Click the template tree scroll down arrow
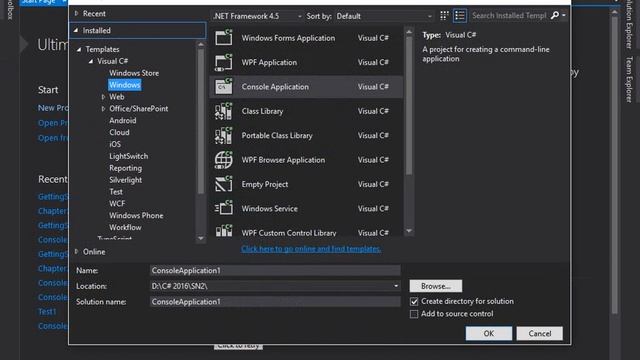640x360 pixels. tap(200, 238)
